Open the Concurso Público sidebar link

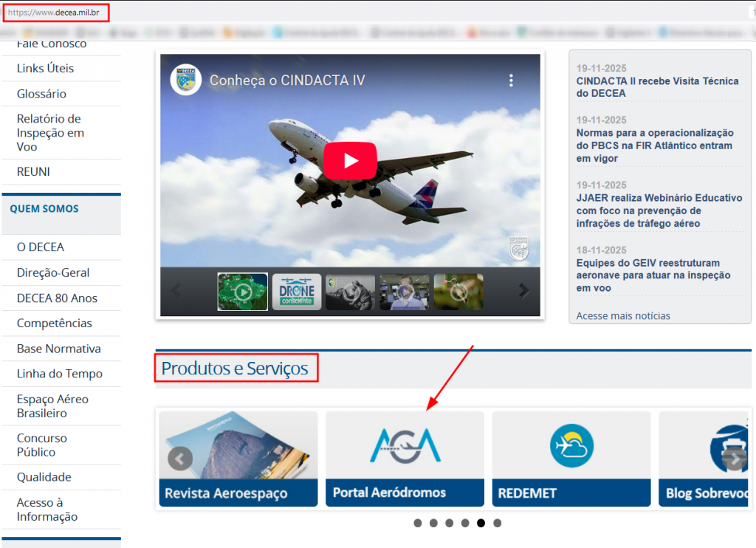point(42,445)
